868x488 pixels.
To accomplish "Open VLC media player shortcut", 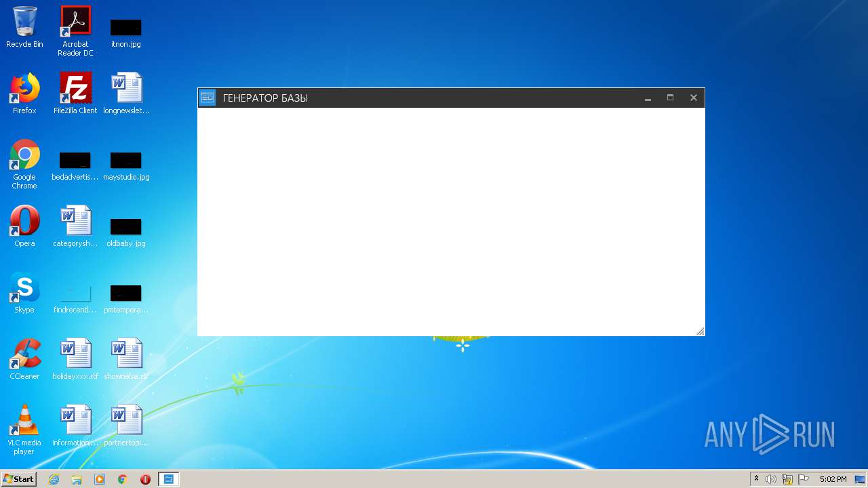I will pyautogui.click(x=24, y=430).
